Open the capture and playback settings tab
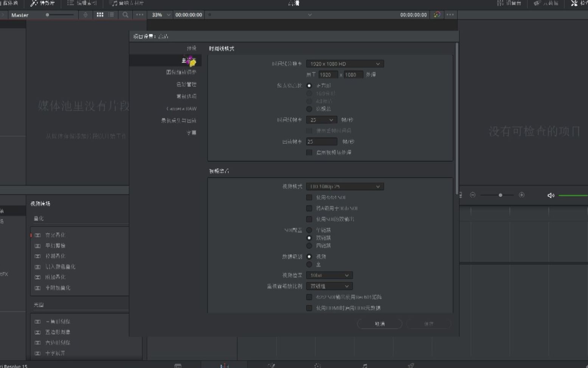Screen dimensions: 588x368 click(x=179, y=121)
